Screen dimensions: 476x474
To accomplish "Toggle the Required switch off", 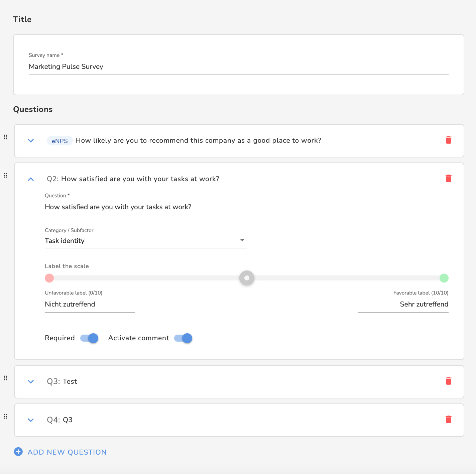I will pyautogui.click(x=89, y=338).
